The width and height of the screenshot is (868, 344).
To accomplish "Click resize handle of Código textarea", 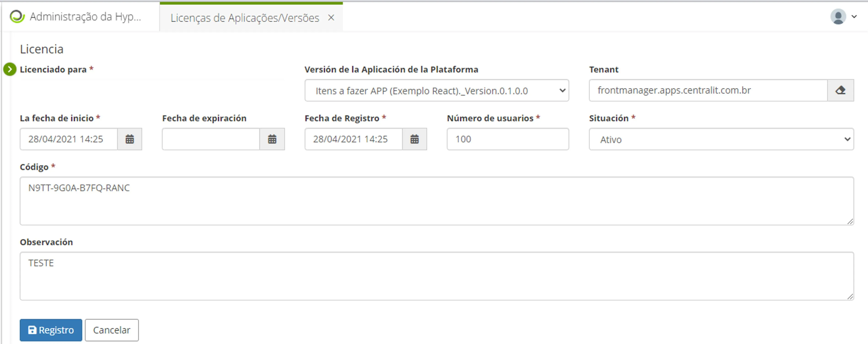I will pos(850,221).
